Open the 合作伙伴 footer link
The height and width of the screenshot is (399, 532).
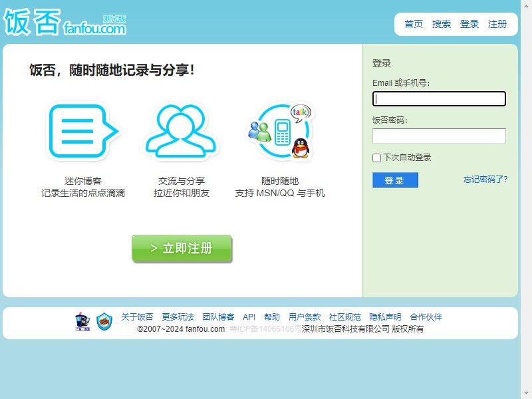coord(426,317)
